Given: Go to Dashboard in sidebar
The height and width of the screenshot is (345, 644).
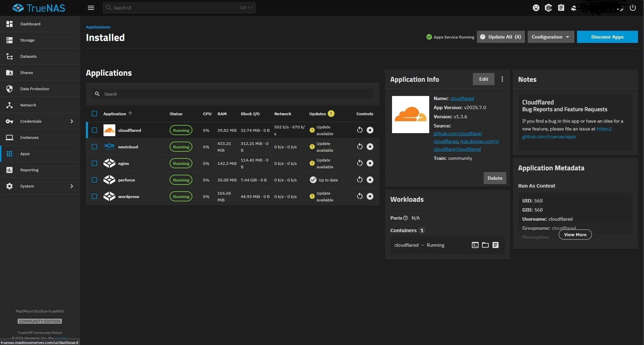Looking at the screenshot, I should pos(40,24).
